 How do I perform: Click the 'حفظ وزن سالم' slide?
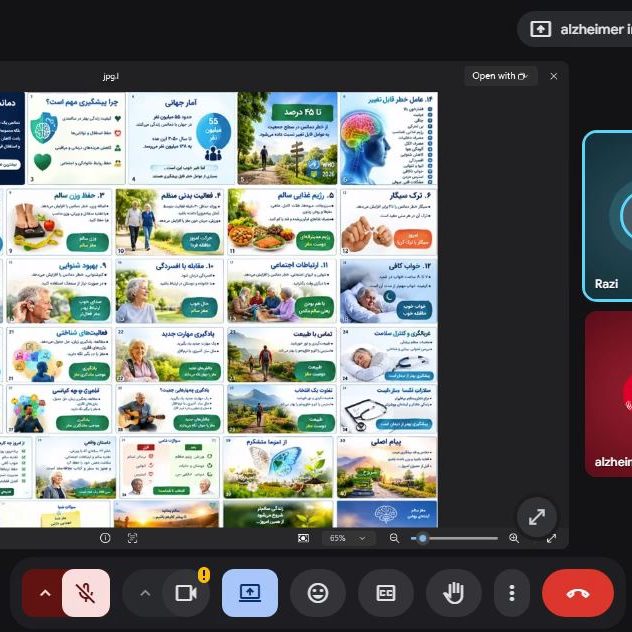tap(59, 222)
